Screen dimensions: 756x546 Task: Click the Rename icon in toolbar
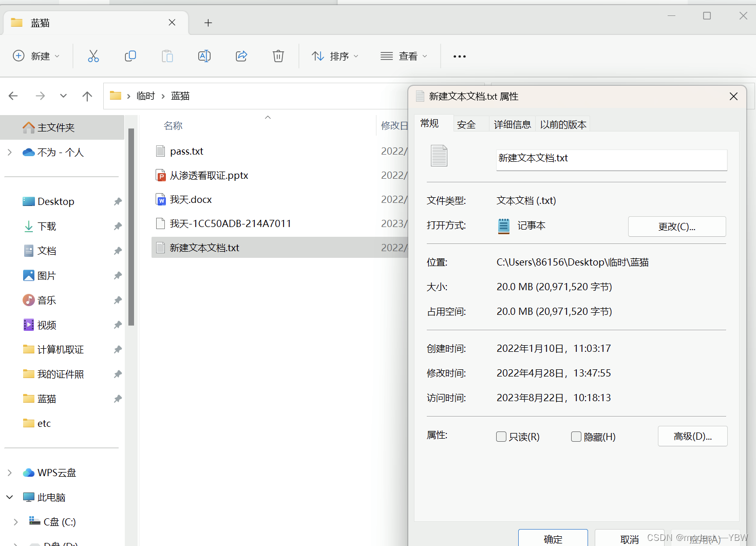click(204, 56)
